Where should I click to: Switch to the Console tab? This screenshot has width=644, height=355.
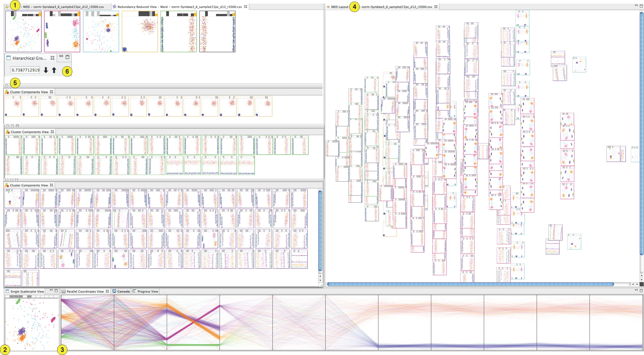pos(123,291)
